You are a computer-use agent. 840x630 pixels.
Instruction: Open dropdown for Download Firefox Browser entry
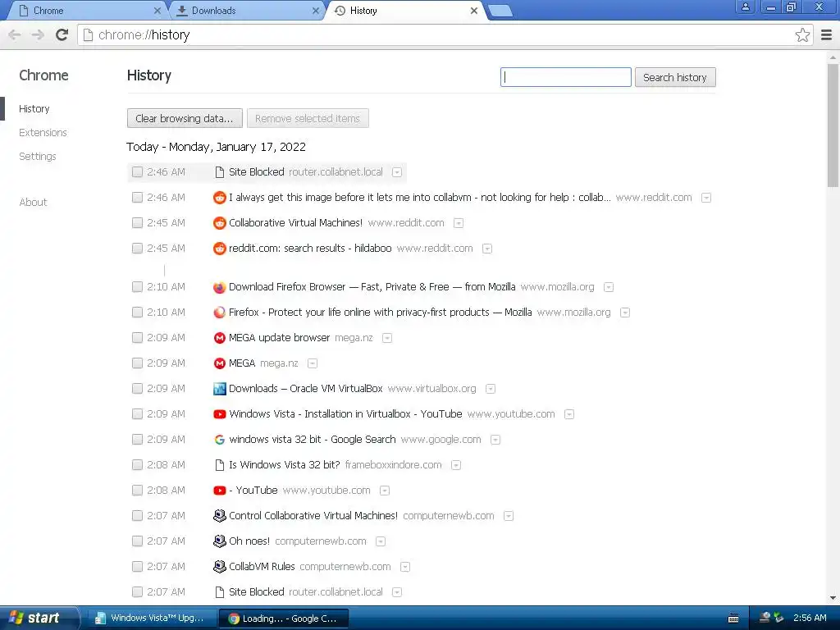coord(609,288)
